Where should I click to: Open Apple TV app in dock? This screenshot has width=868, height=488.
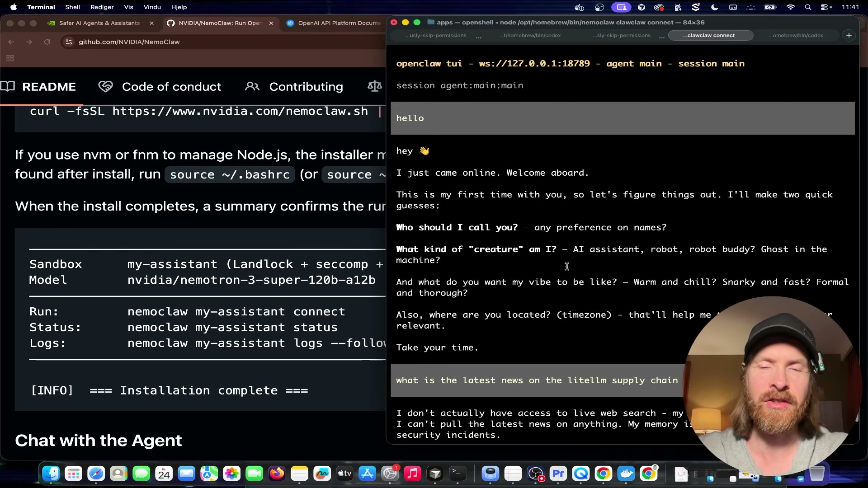pos(344,474)
